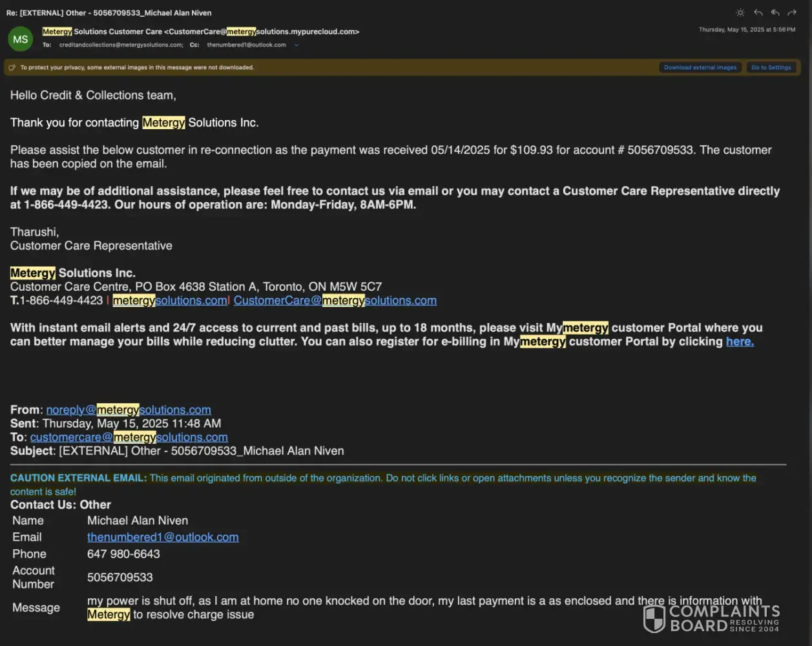Click the privacy notice text in the banner

137,67
